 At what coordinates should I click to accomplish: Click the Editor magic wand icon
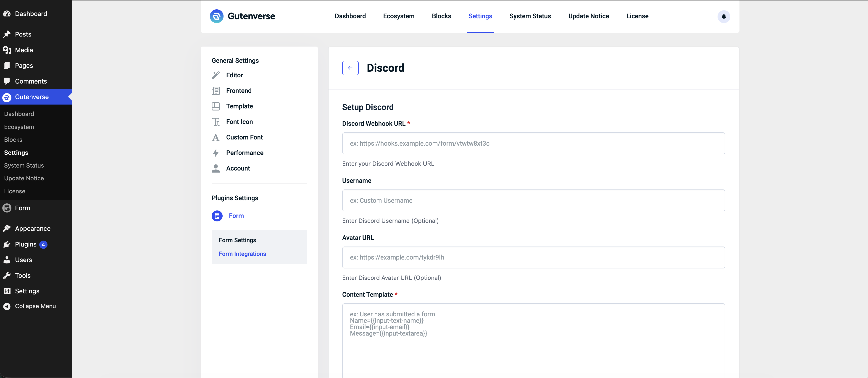click(x=216, y=75)
